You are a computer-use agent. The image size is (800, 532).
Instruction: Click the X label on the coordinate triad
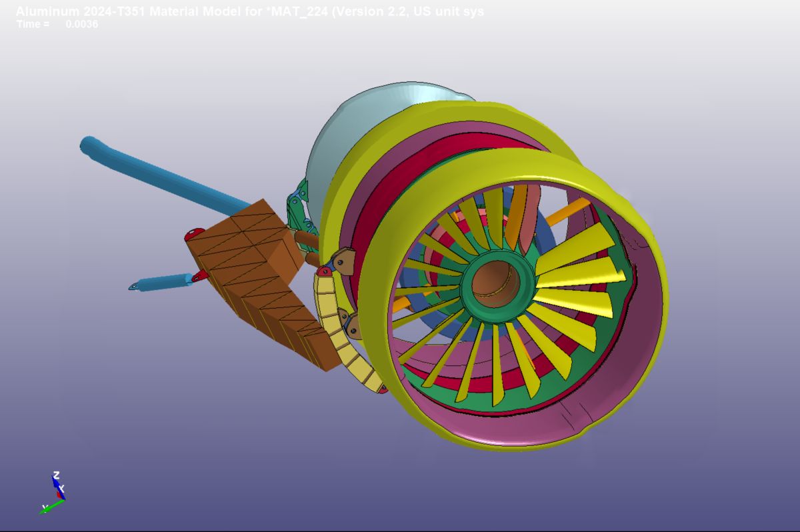click(x=63, y=488)
